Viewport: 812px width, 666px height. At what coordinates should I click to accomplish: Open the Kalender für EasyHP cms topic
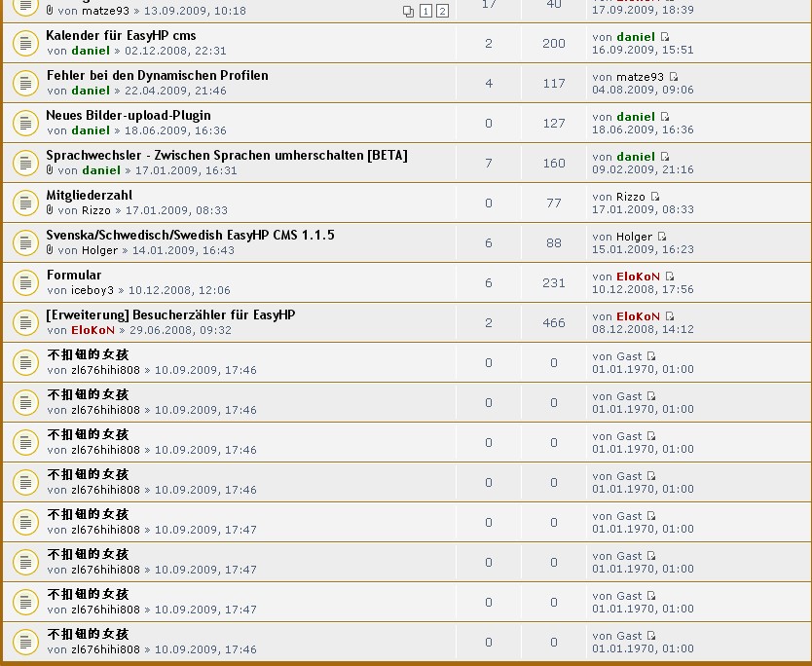(121, 35)
